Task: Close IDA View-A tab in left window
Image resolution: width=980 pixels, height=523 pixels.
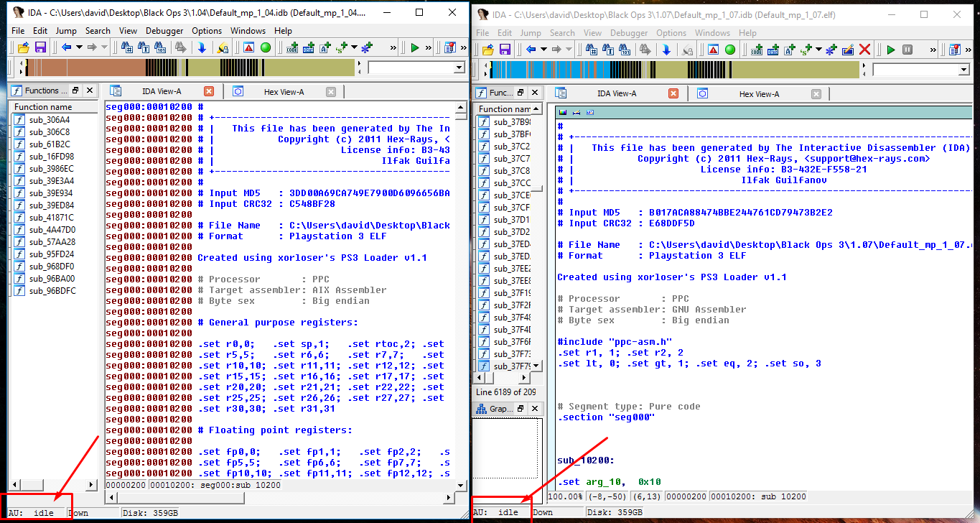Action: point(209,91)
